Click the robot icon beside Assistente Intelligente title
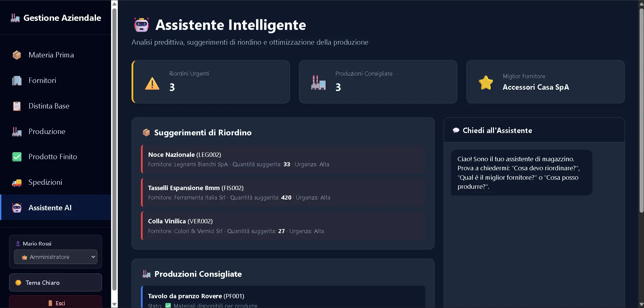This screenshot has height=308, width=644. [141, 25]
